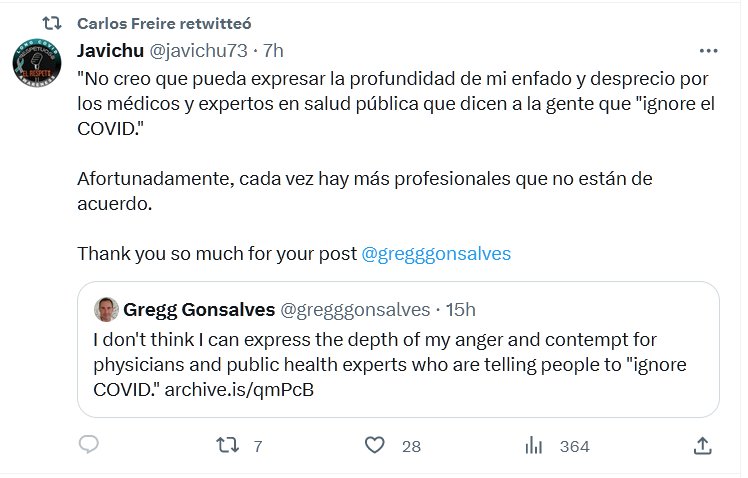The width and height of the screenshot is (748, 478).
Task: Share the tweet via the upload icon
Action: pos(702,446)
